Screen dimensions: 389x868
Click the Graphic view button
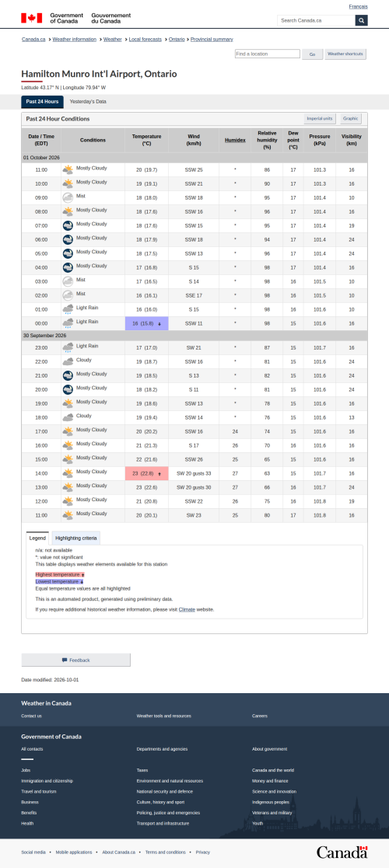[351, 118]
